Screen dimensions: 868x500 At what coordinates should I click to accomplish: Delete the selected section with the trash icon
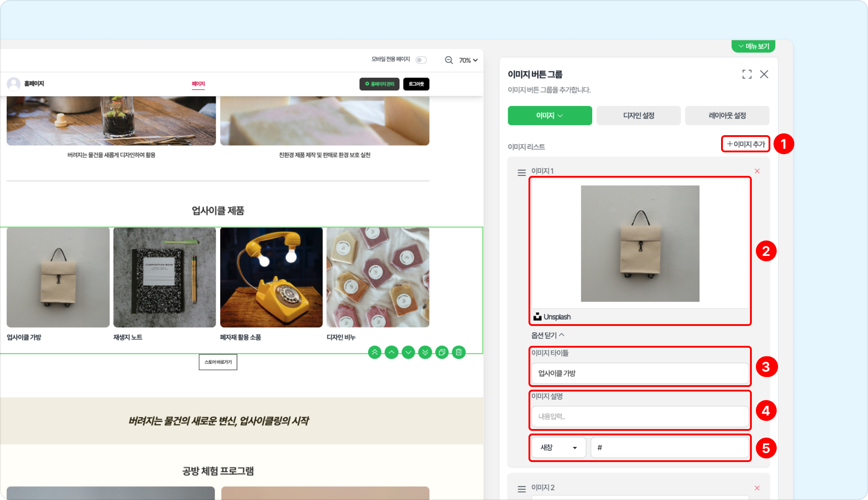458,352
